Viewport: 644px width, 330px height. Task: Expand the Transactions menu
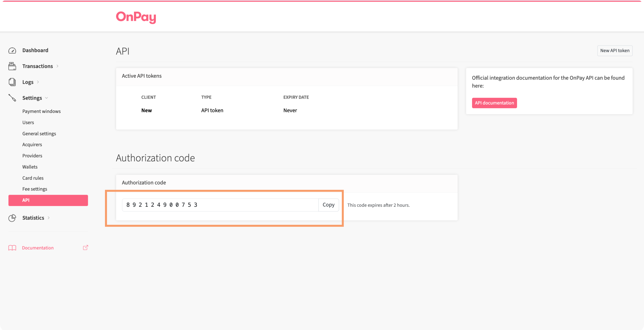[58, 66]
